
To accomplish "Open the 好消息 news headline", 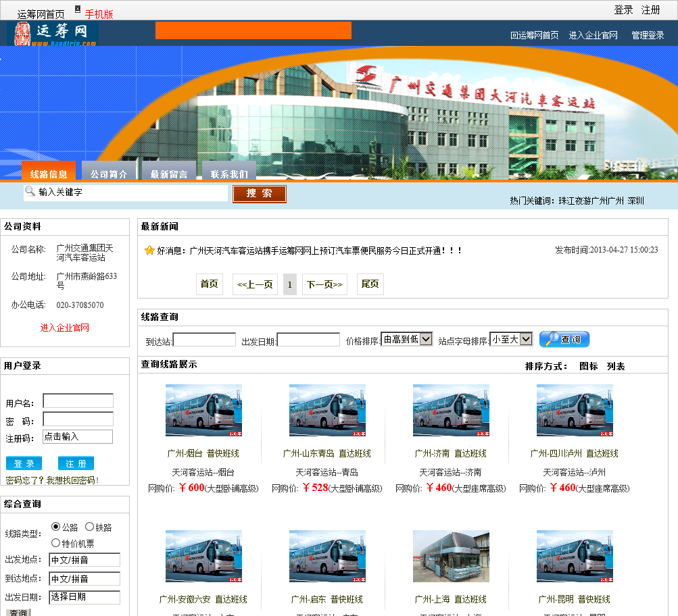I will [309, 251].
